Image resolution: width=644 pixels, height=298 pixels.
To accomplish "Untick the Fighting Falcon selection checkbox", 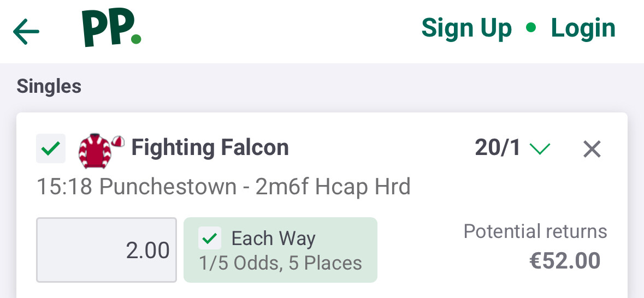I will coord(51,148).
